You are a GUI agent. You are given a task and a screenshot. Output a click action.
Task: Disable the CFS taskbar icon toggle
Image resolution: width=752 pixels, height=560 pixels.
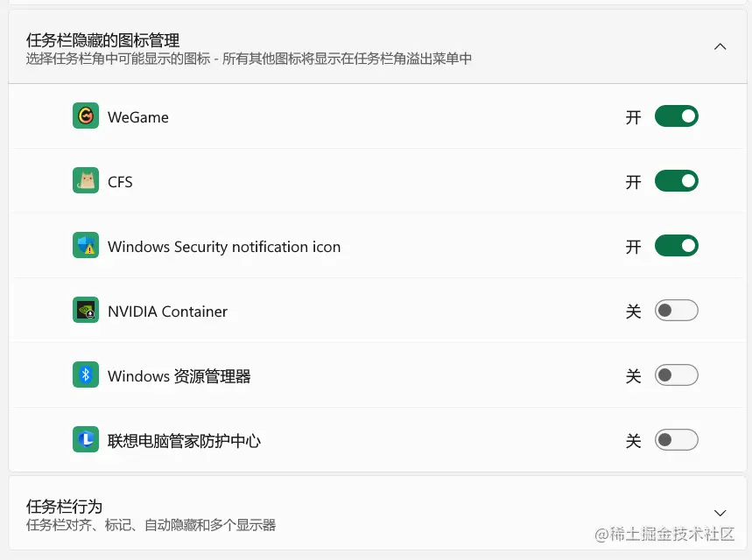tap(676, 181)
